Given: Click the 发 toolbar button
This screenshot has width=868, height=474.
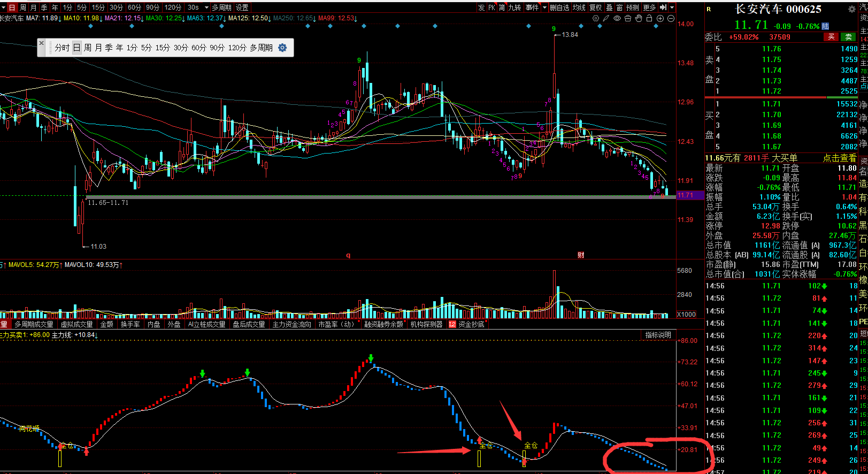Looking at the screenshot, I should pyautogui.click(x=481, y=7).
